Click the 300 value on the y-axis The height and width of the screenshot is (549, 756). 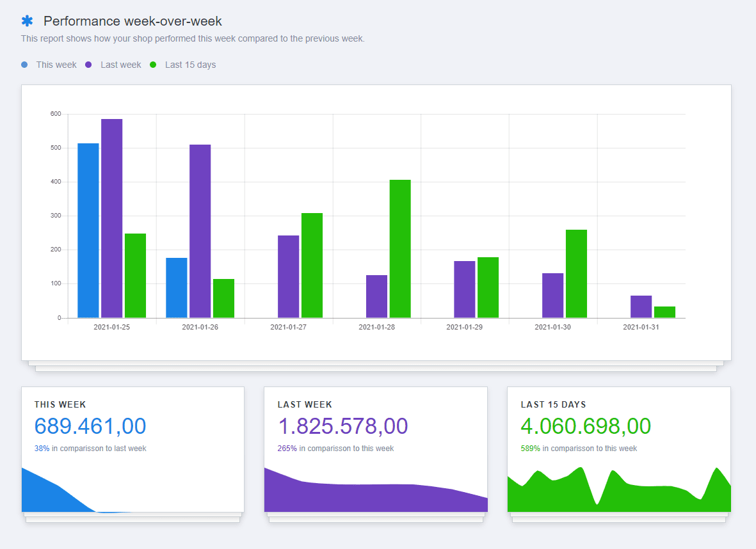coord(56,216)
